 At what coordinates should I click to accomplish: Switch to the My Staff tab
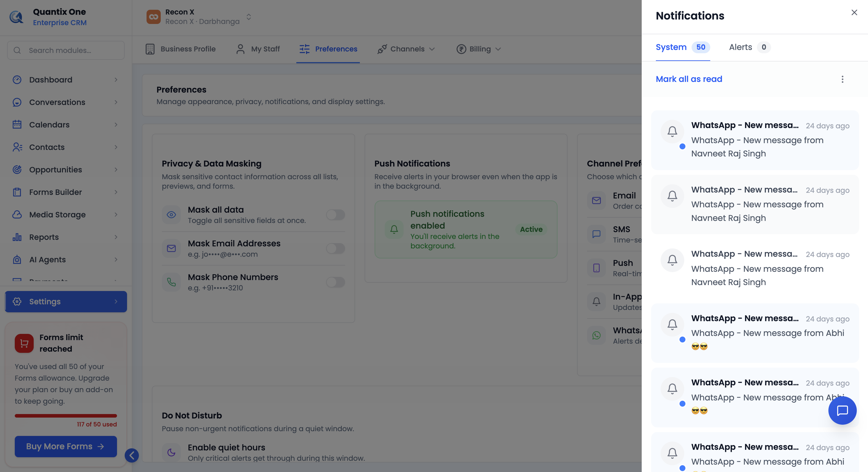coord(258,49)
